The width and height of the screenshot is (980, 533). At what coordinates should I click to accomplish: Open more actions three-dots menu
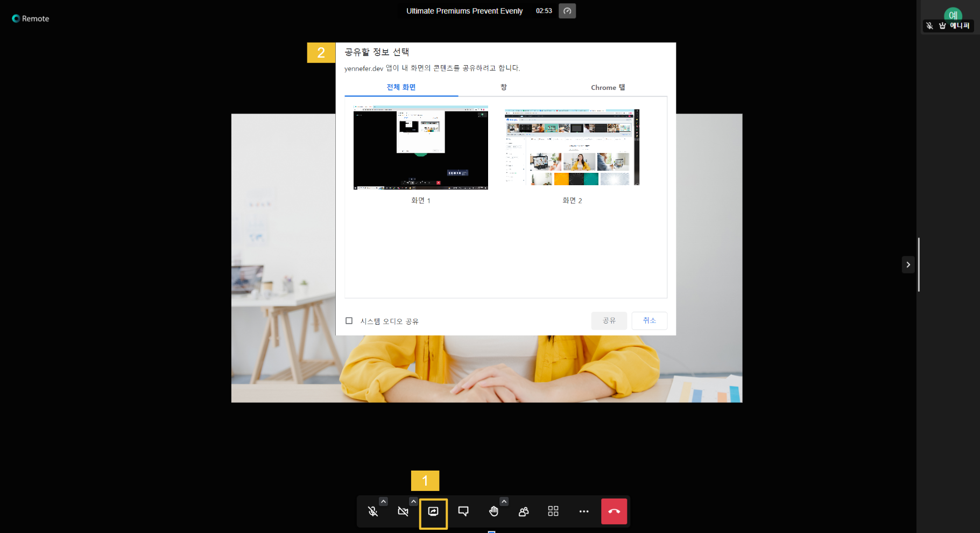(x=584, y=511)
